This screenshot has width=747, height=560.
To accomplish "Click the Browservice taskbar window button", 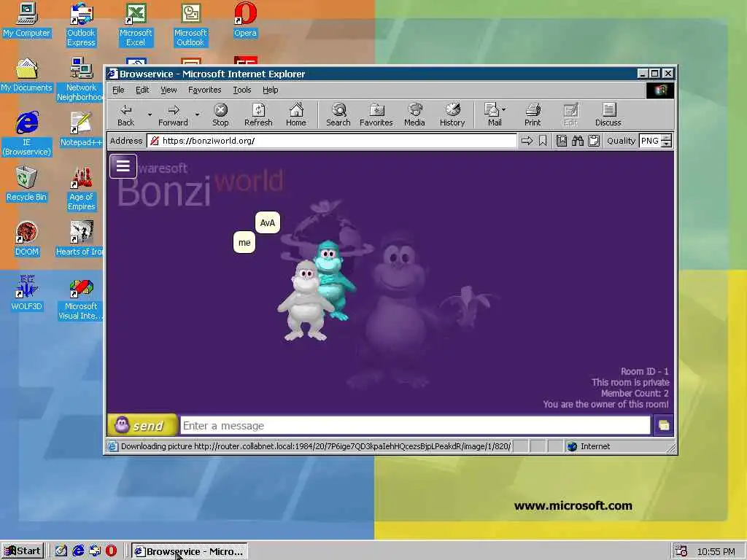I will (x=190, y=551).
